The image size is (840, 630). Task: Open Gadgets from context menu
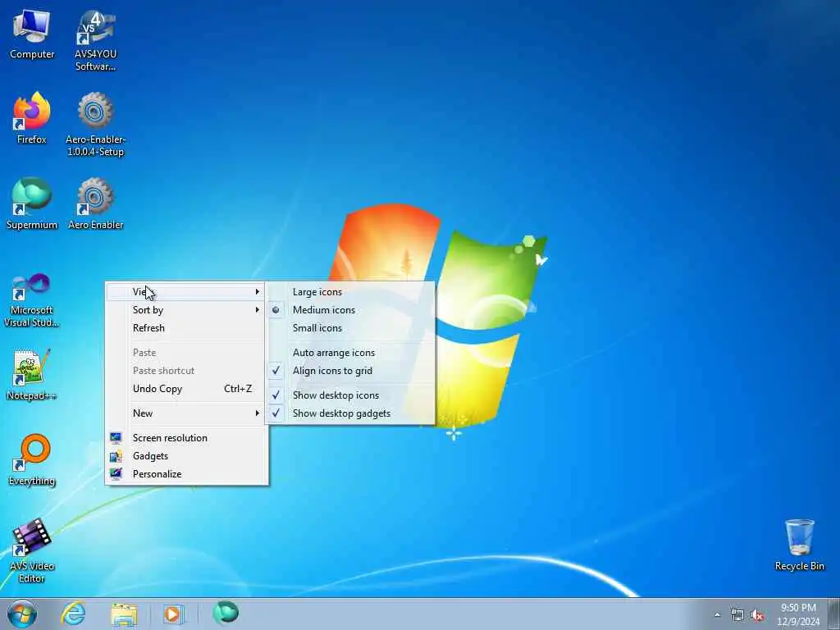[x=186, y=456]
